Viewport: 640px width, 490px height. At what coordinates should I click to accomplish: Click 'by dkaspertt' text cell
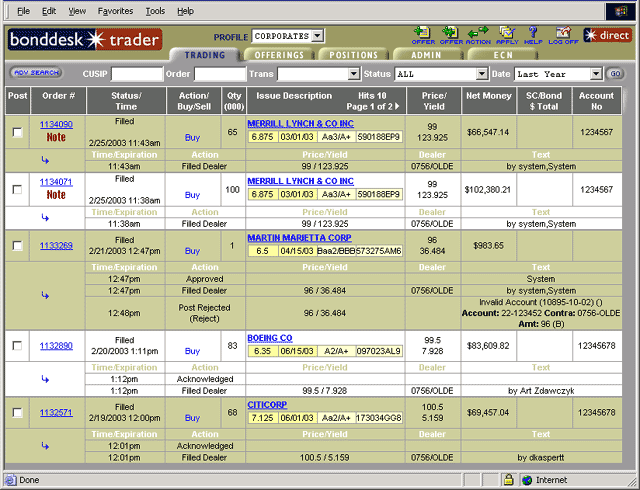541,458
